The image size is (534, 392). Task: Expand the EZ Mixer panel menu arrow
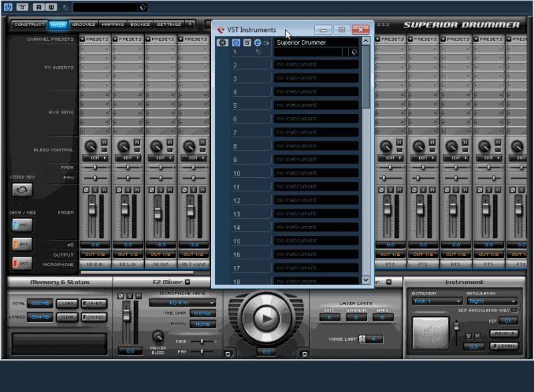[x=188, y=282]
